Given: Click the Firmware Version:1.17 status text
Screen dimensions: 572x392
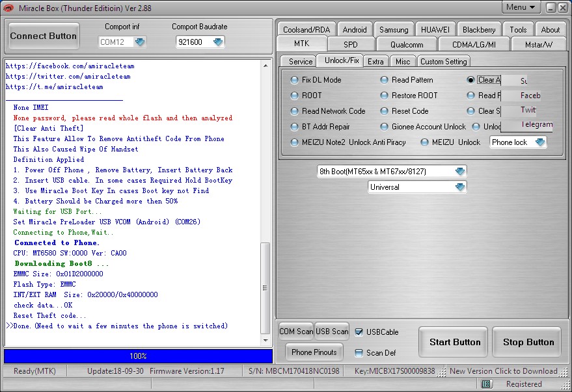Looking at the screenshot, I should coord(187,371).
